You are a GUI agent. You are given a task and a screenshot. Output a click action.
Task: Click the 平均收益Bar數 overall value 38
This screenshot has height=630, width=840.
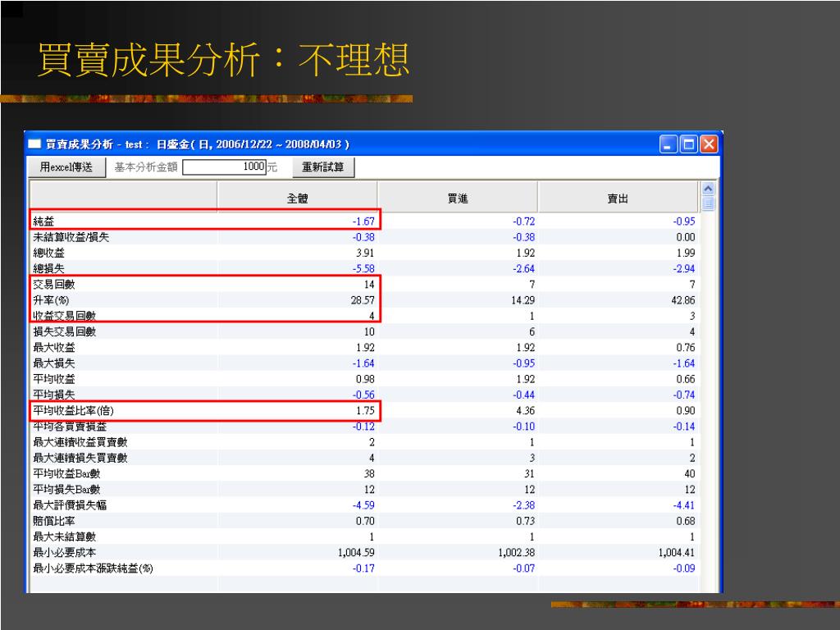coord(369,473)
